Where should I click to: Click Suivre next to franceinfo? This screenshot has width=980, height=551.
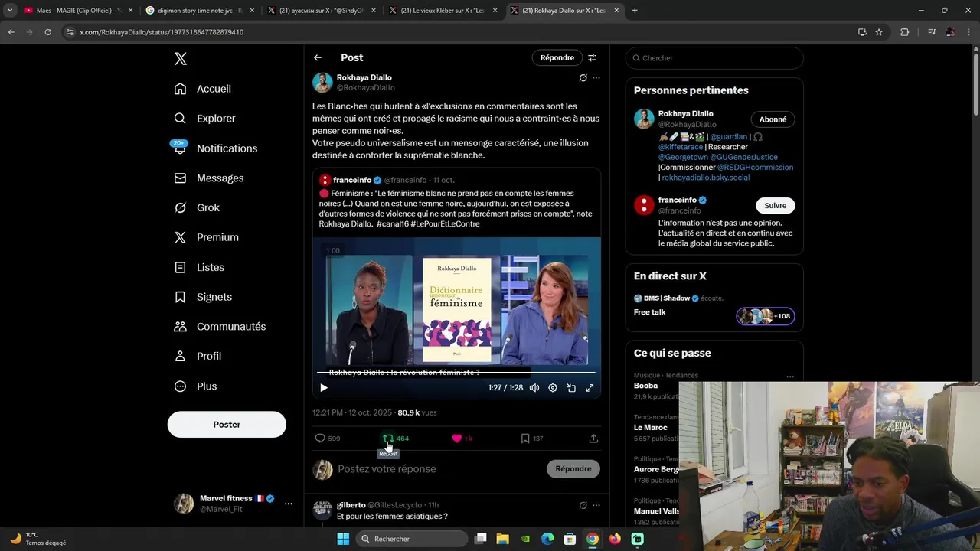pyautogui.click(x=775, y=205)
